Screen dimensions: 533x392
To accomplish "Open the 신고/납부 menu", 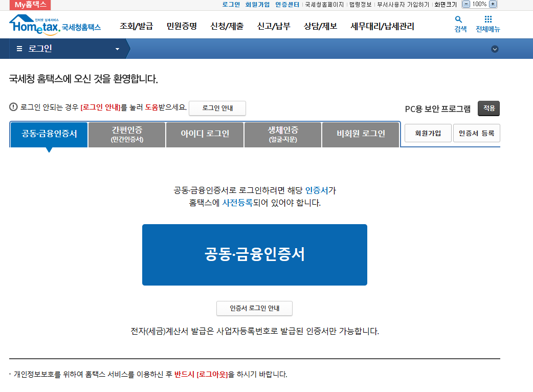I will (x=274, y=26).
